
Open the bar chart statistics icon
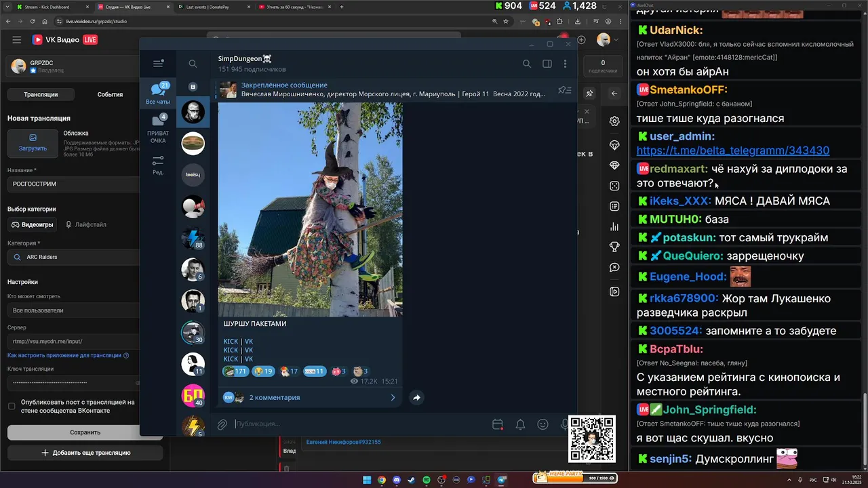[614, 226]
